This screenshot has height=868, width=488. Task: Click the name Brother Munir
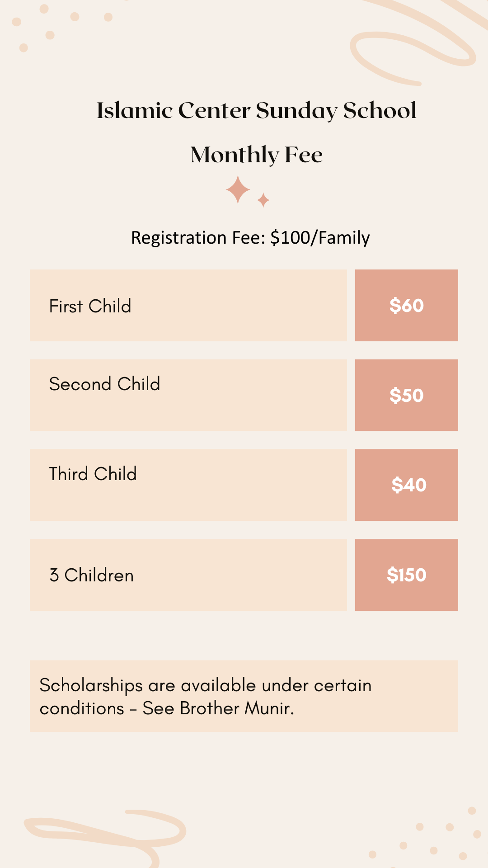236,708
